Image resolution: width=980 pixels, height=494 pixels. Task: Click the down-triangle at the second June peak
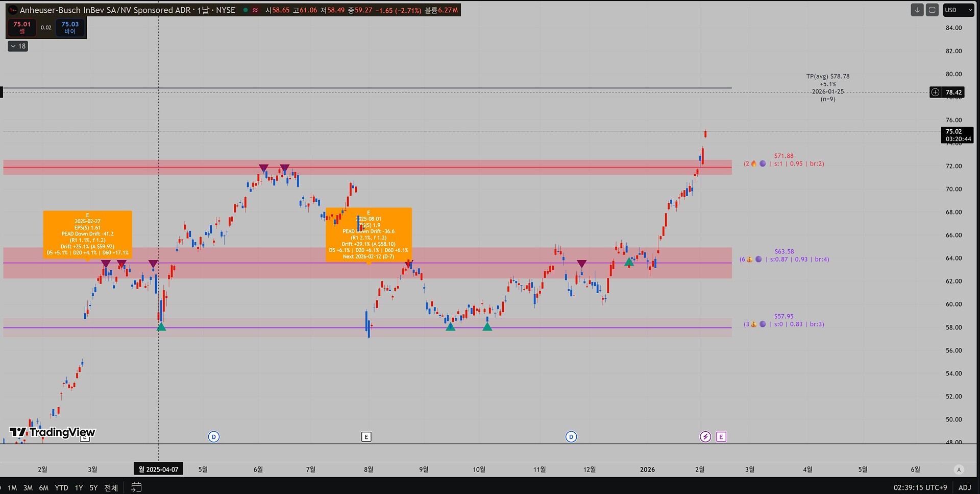285,168
